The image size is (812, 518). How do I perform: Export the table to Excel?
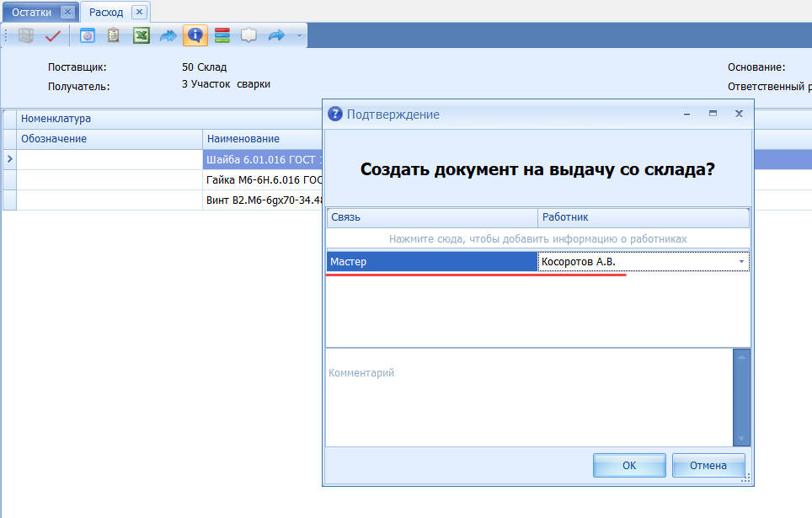[x=141, y=35]
